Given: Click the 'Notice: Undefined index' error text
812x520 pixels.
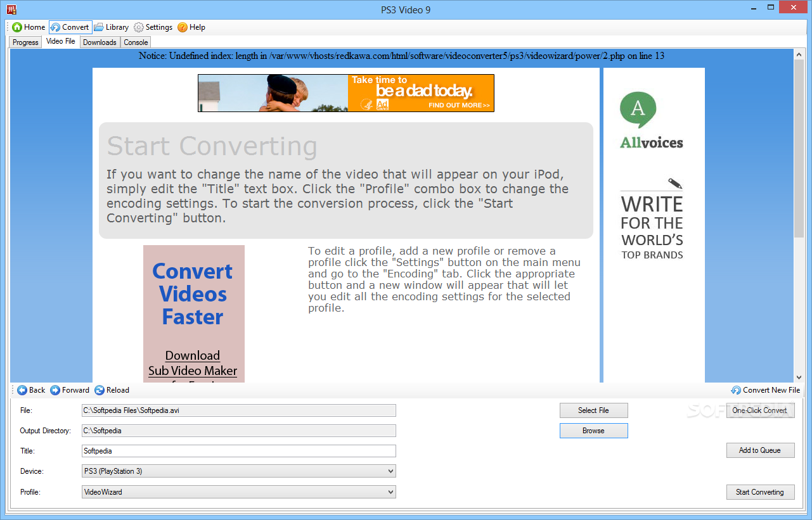Looking at the screenshot, I should click(401, 56).
